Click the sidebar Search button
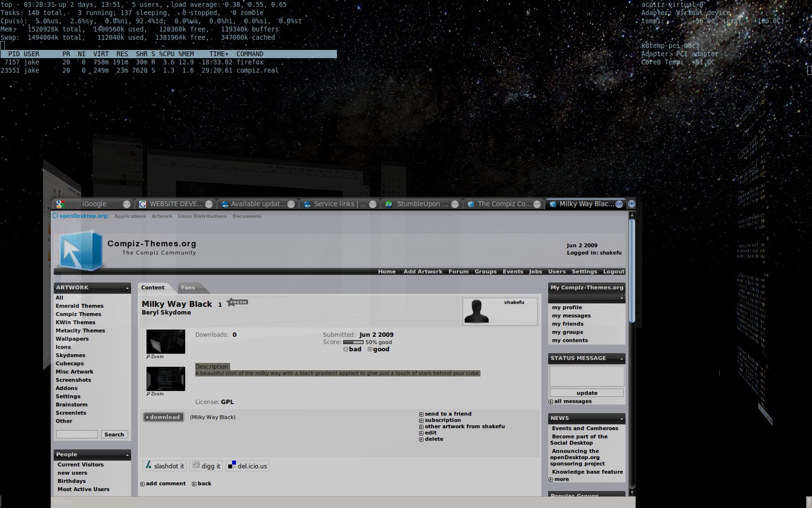 tap(114, 434)
